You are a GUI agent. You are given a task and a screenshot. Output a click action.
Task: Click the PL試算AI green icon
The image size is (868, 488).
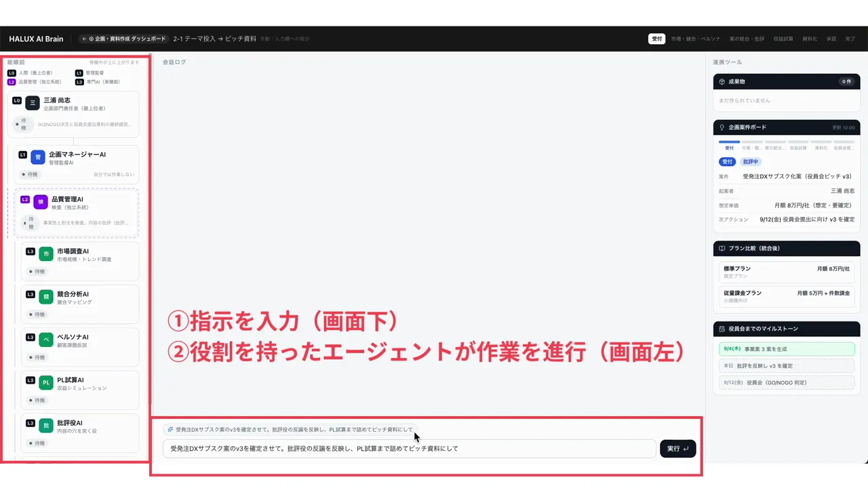click(46, 383)
